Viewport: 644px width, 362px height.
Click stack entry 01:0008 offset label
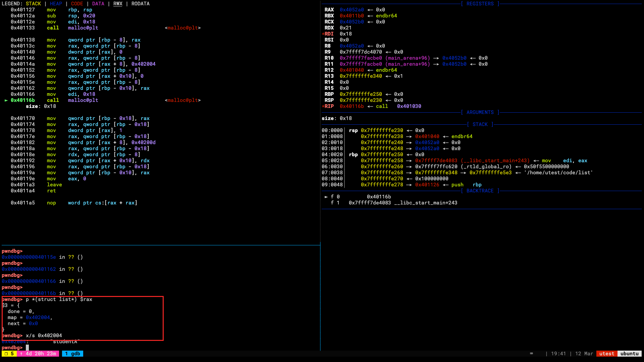[x=332, y=136]
